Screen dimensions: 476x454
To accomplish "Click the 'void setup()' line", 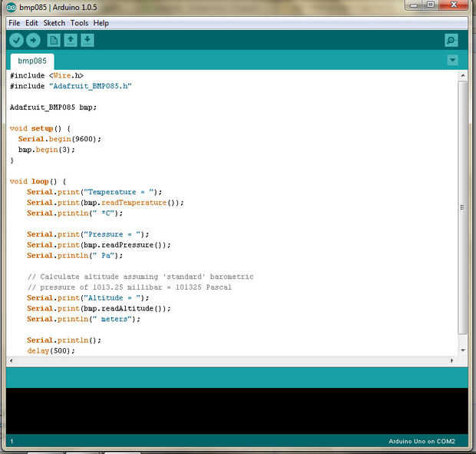I will 40,128.
